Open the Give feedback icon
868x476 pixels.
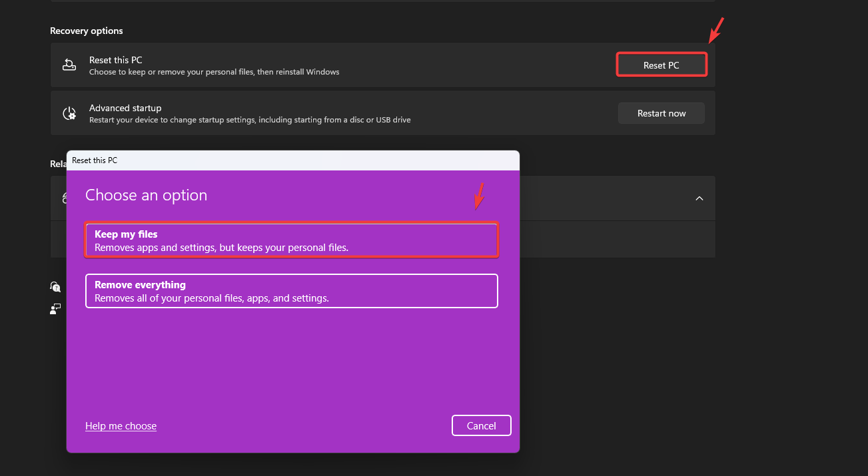coord(55,308)
